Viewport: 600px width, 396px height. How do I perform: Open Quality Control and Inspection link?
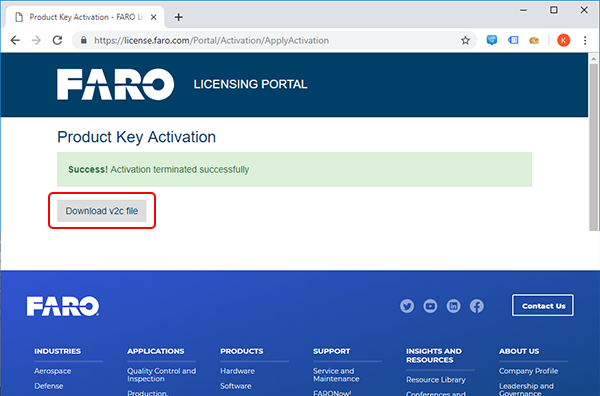(161, 375)
